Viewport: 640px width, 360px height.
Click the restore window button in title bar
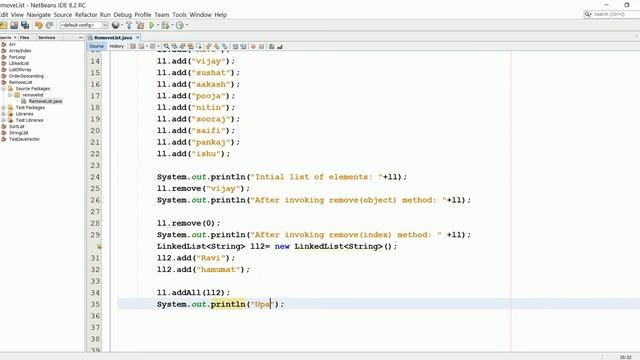pos(627,5)
